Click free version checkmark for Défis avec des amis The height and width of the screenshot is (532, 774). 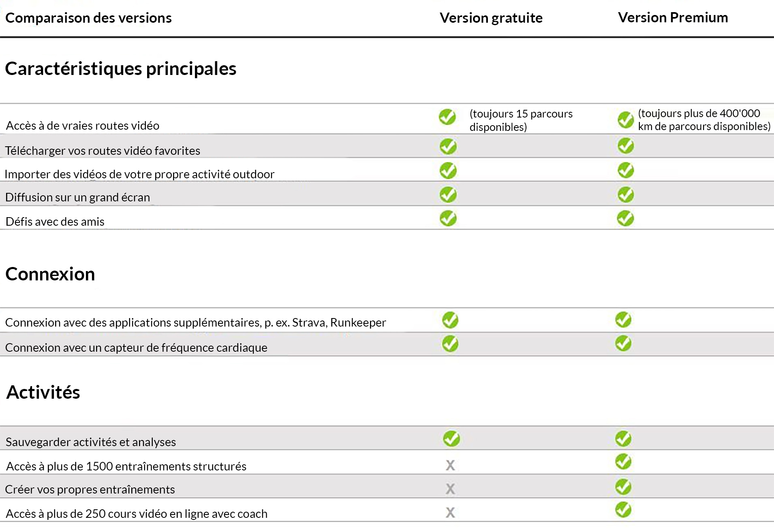[448, 218]
